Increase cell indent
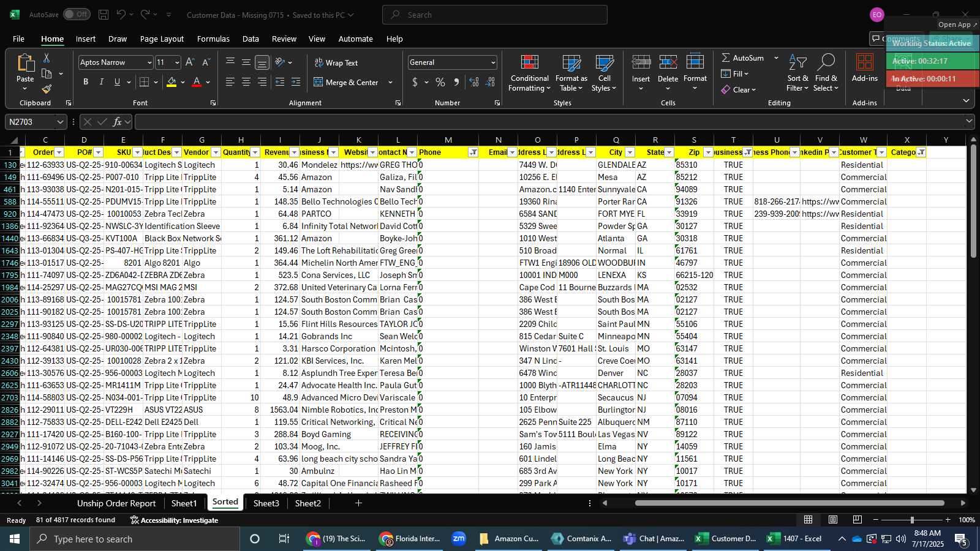Viewport: 980px width, 551px height. [296, 82]
